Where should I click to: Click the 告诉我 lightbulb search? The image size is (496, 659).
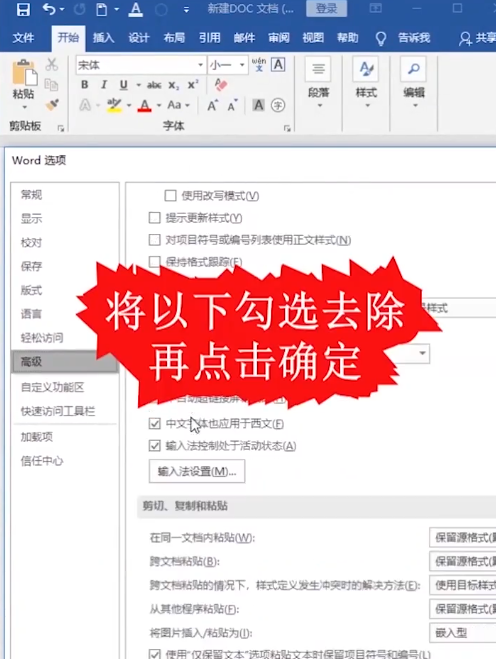click(403, 38)
